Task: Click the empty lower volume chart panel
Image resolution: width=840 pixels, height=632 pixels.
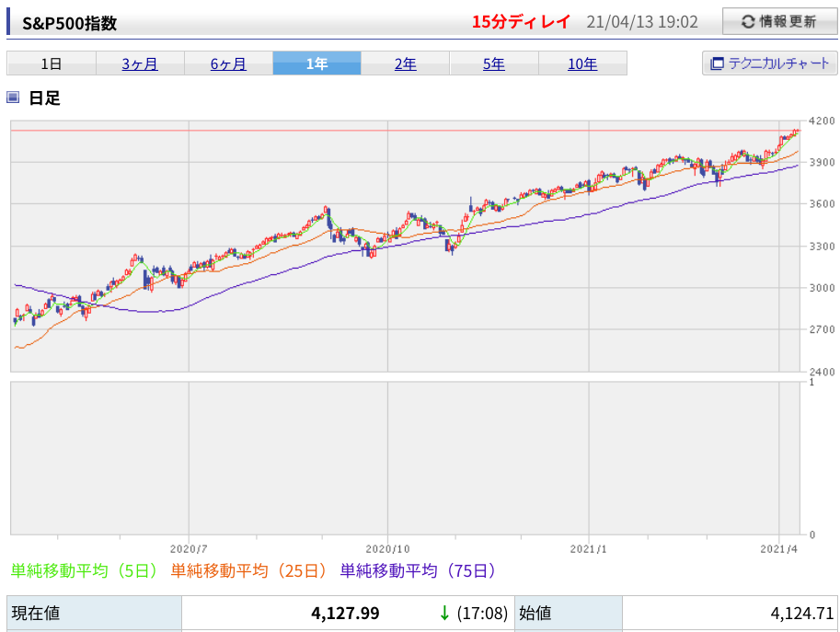Action: (x=405, y=458)
